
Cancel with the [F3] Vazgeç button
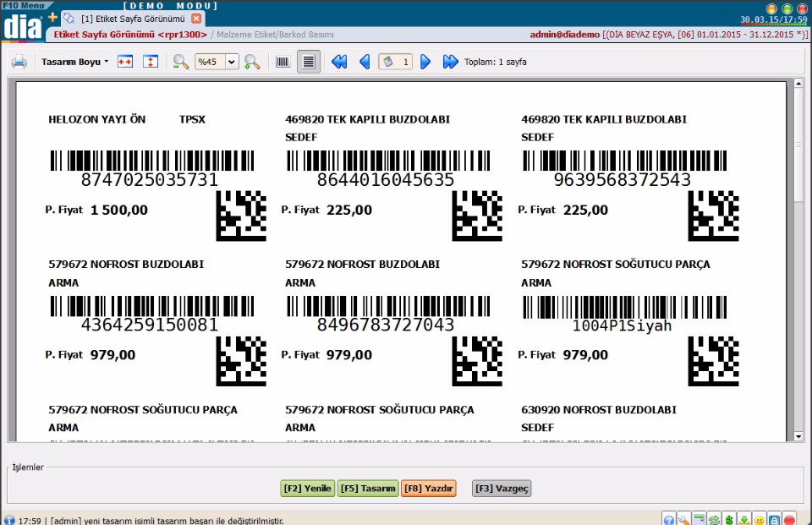pyautogui.click(x=502, y=489)
